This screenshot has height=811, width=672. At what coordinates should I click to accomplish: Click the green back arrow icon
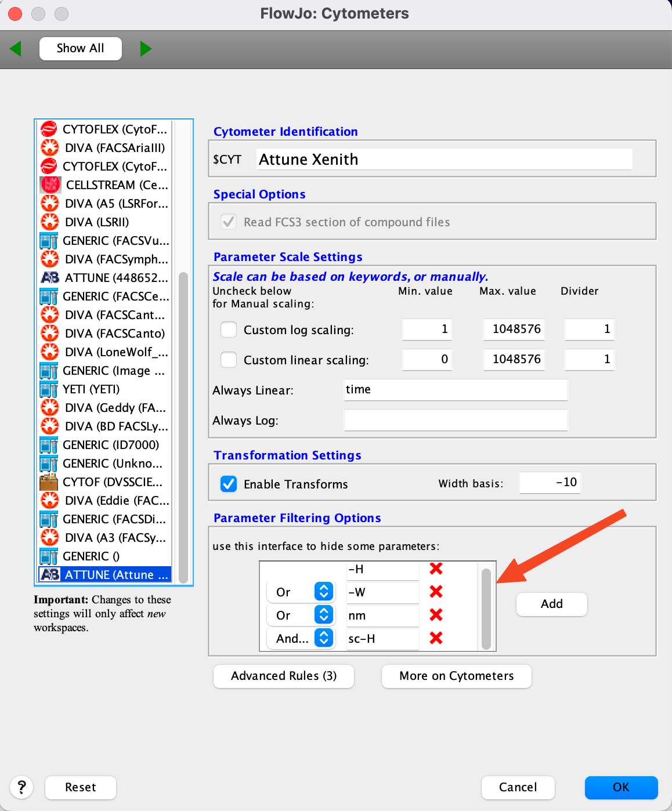pos(16,49)
